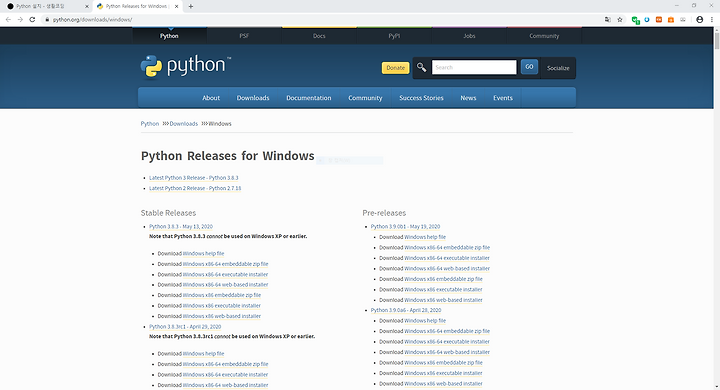The image size is (720, 390).
Task: Download Python 3.9.0a6 x86-64 embeddable zip file
Action: 447,331
